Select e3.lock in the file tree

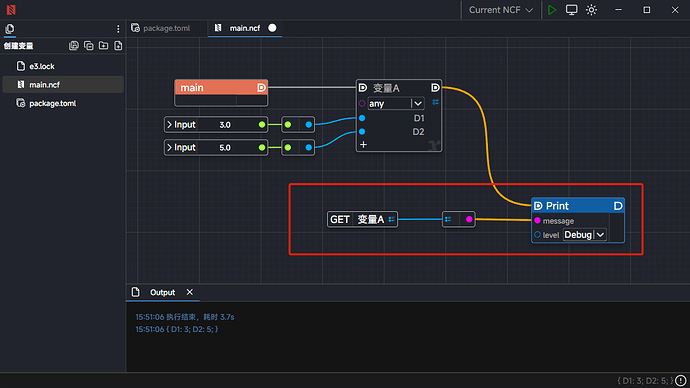tap(63, 66)
